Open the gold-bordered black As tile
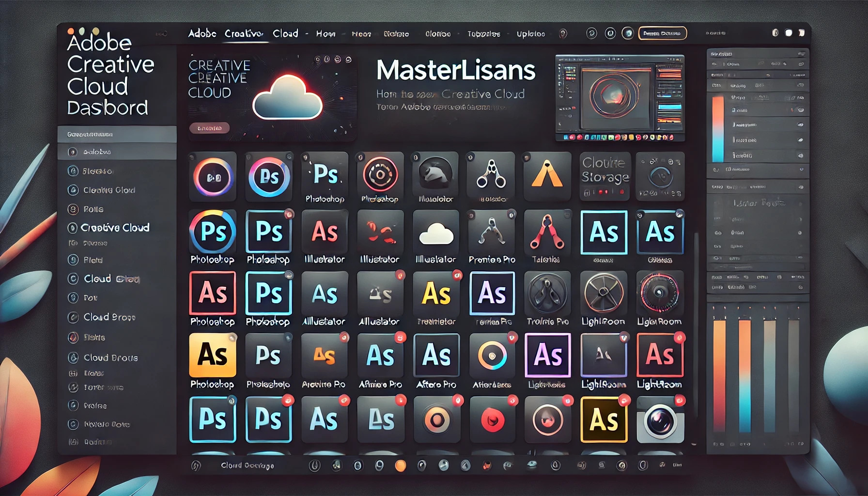This screenshot has width=868, height=496. [x=604, y=419]
